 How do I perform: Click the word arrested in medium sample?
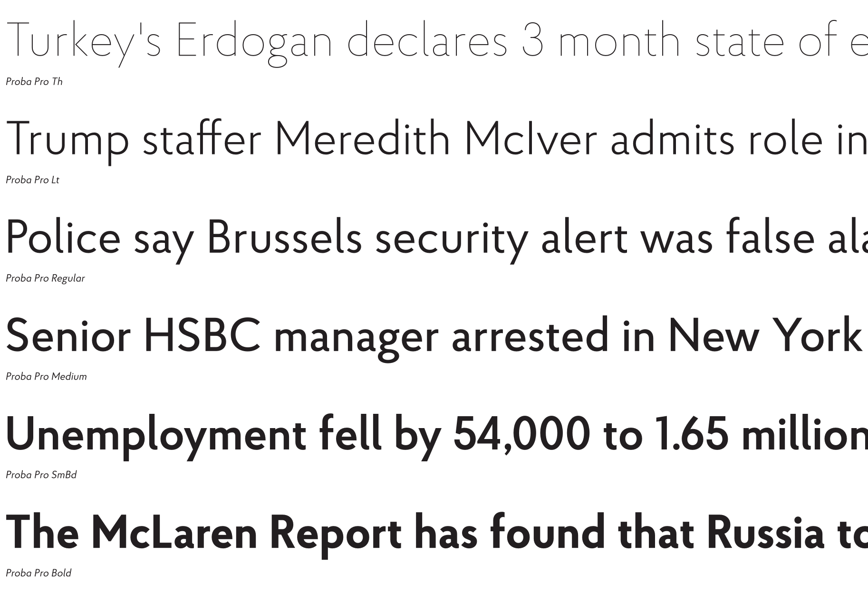[530, 336]
